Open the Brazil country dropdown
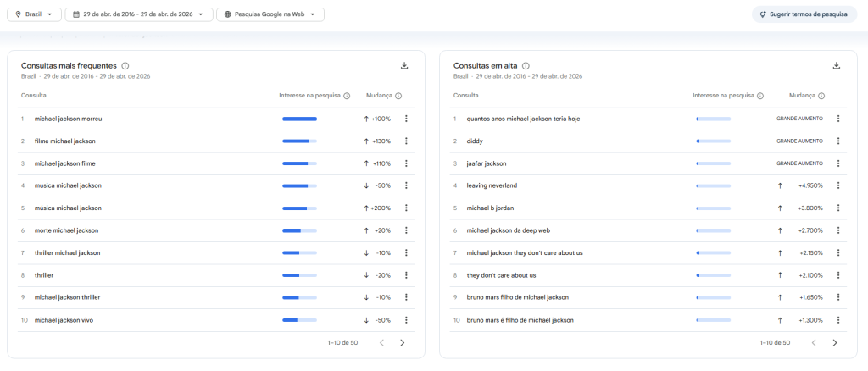Viewport: 868px width, 371px height. tap(37, 14)
